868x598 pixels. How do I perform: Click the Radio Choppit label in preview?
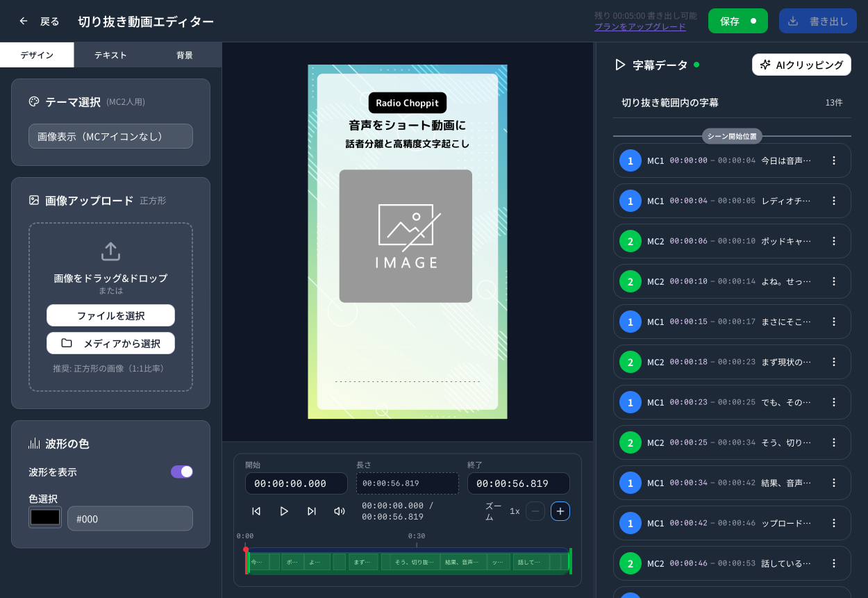click(x=408, y=103)
